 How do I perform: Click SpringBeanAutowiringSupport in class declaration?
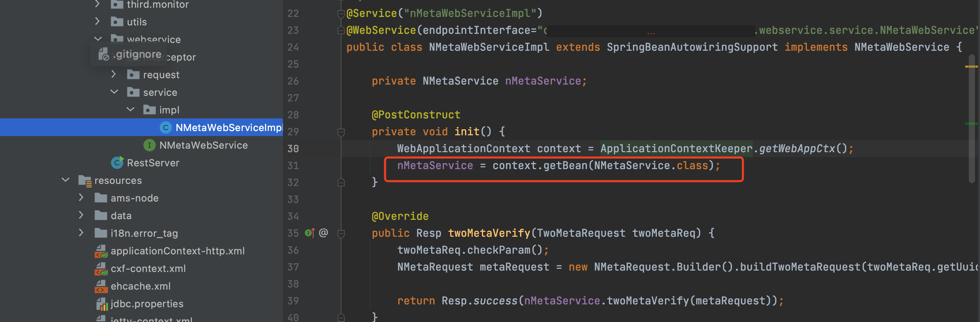692,47
